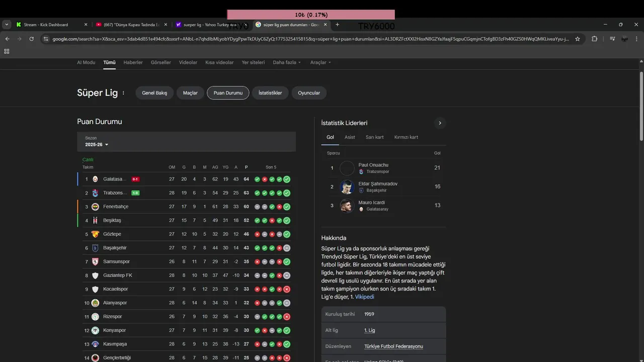Open Mauro Icardi's player photo
This screenshot has width=644, height=362.
pos(347,206)
